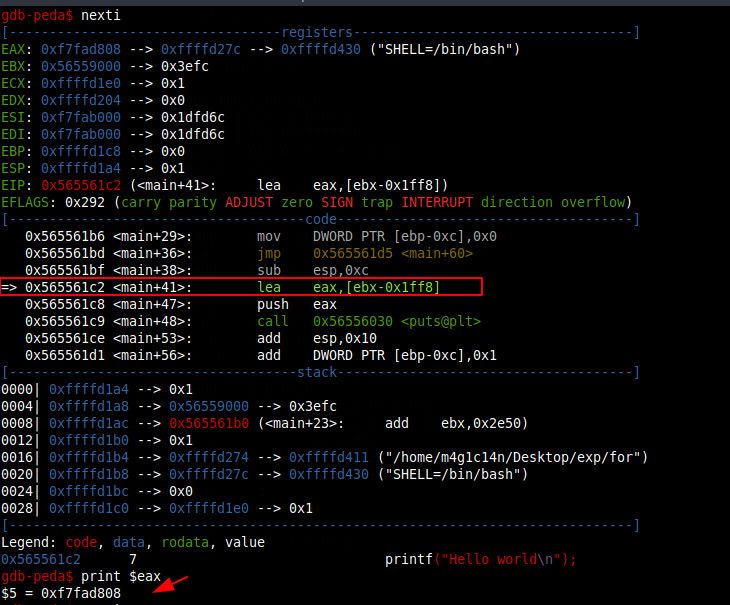Click the SIGN flag in EFLAGS
Screen dimensions: 730x605
click(x=337, y=202)
